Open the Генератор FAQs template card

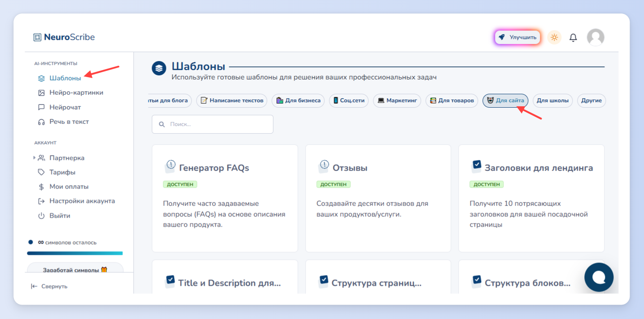(225, 198)
